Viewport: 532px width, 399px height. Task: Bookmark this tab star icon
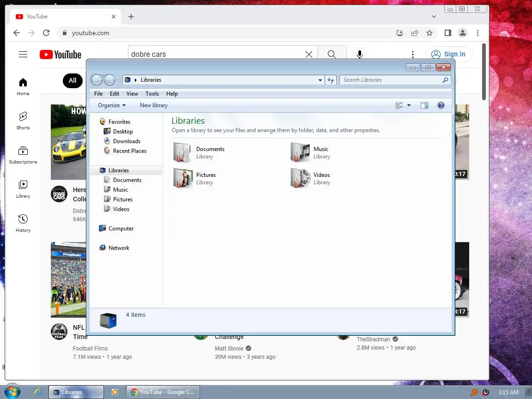429,33
